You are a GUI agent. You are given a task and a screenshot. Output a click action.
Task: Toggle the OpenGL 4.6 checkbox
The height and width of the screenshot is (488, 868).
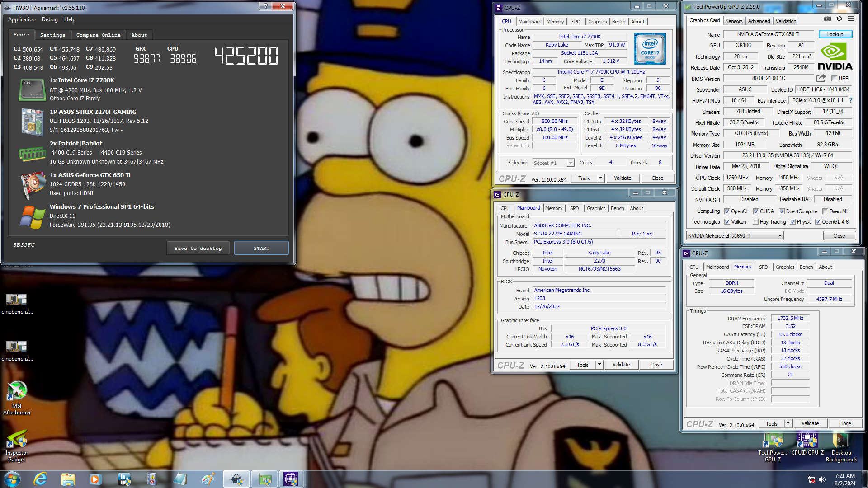pos(818,222)
